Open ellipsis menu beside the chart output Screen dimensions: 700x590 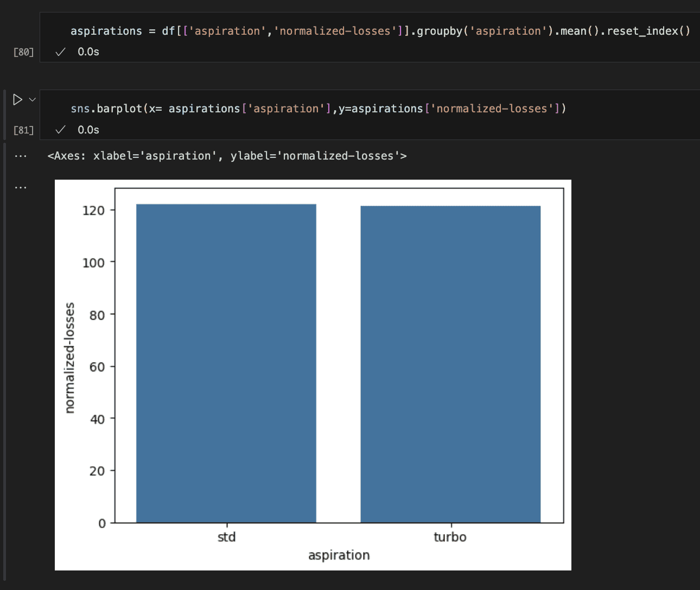pos(21,188)
